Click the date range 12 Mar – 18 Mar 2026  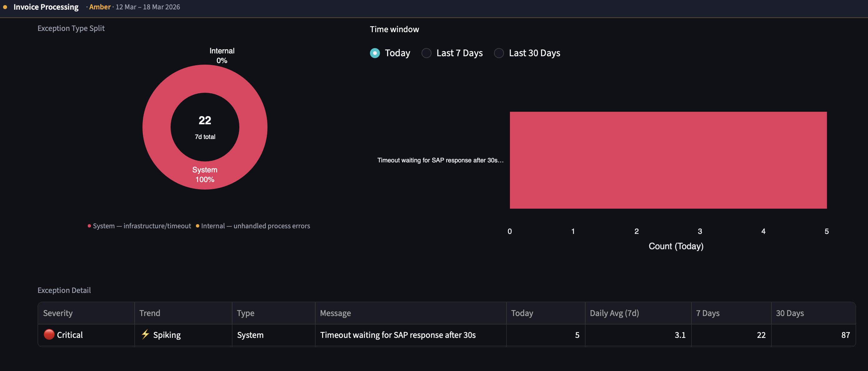tap(148, 7)
